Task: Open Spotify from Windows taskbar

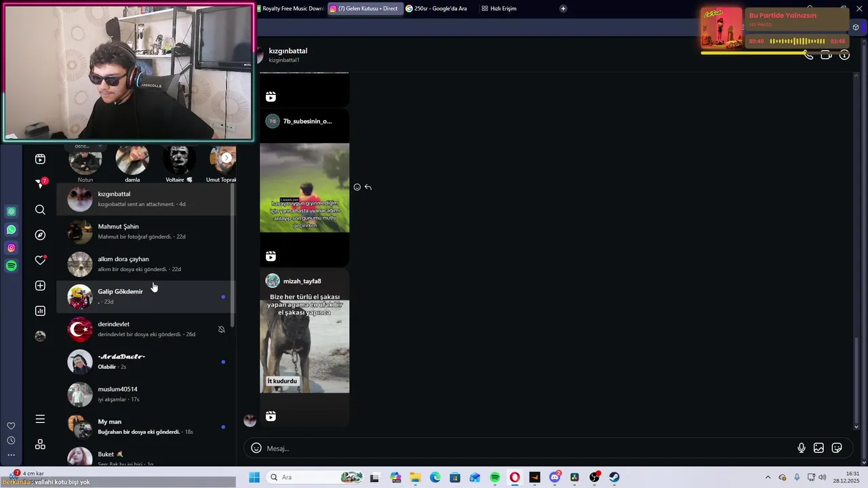Action: click(495, 477)
